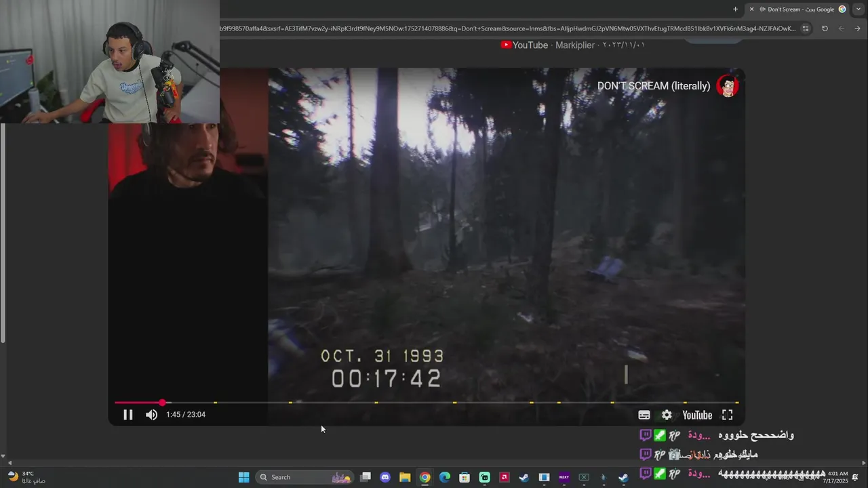868x488 pixels.
Task: Open the Windows Start menu
Action: (x=243, y=477)
